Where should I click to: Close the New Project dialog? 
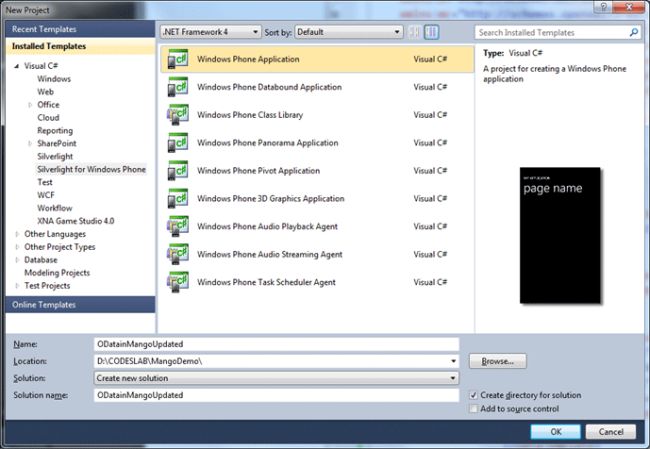tap(628, 7)
